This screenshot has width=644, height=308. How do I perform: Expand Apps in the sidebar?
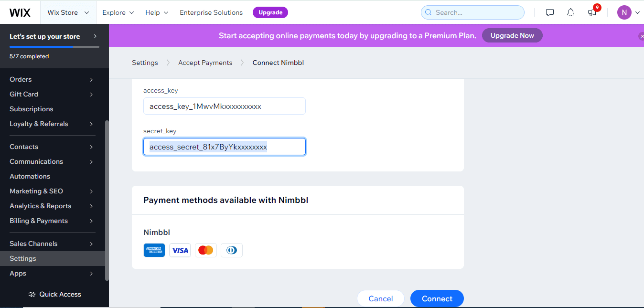tap(53, 273)
